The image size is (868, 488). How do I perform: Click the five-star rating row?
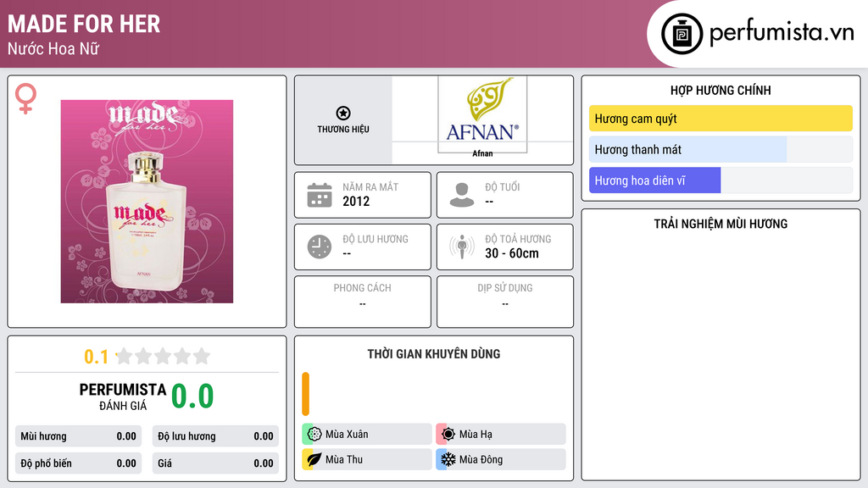(163, 357)
